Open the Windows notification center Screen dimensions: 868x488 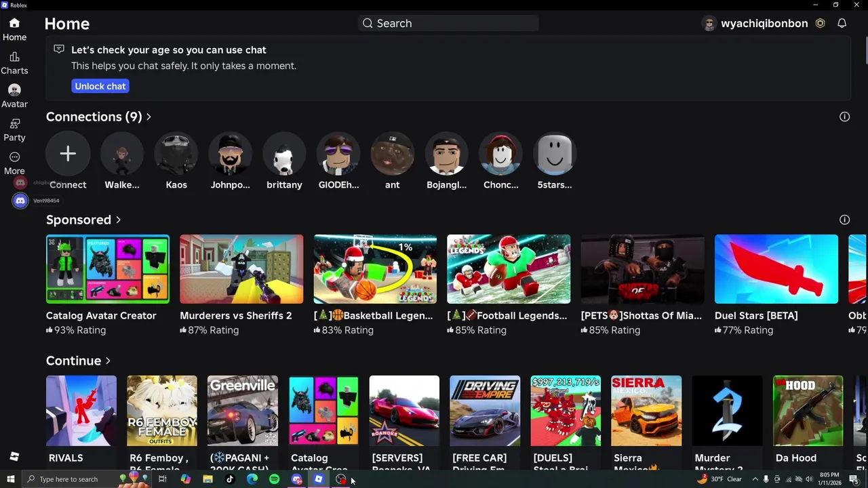854,479
